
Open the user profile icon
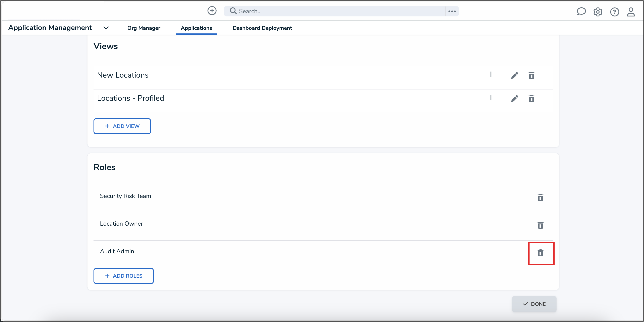click(630, 12)
